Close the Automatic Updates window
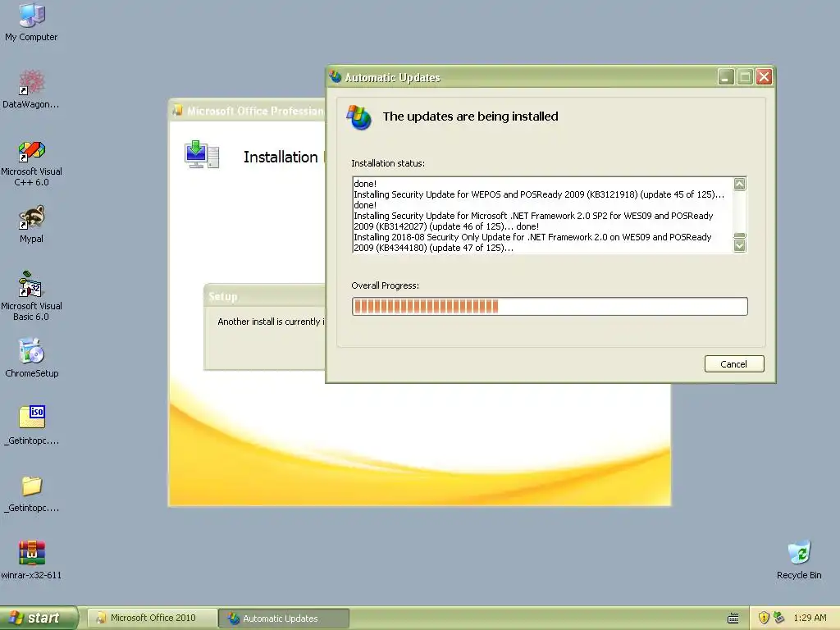Screen dimensions: 840x630 (764, 77)
